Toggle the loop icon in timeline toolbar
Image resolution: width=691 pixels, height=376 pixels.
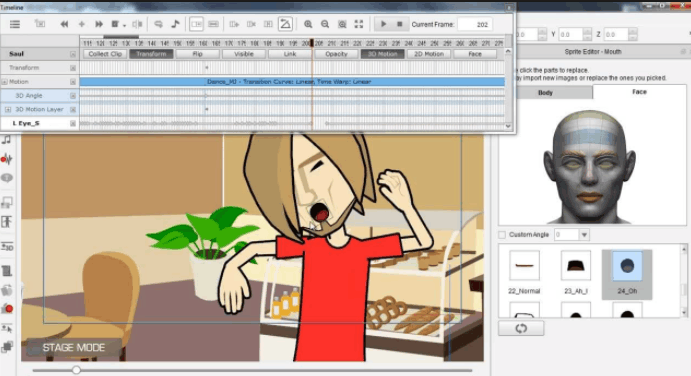click(x=158, y=24)
